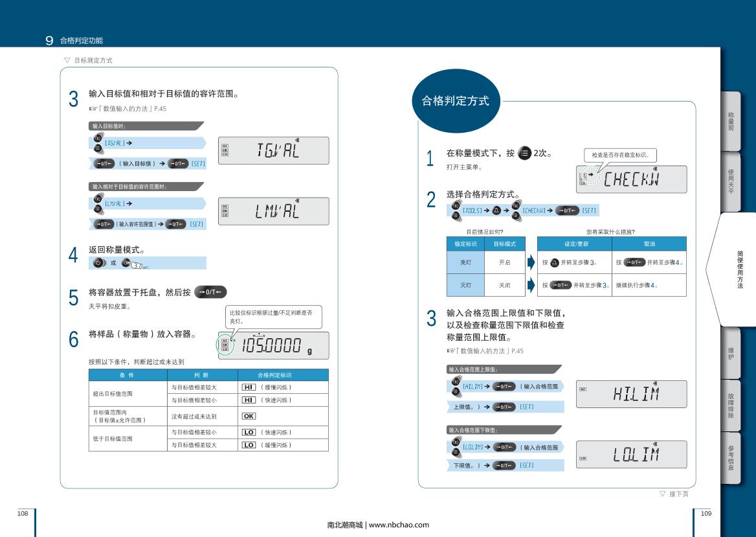The width and height of the screenshot is (756, 537).
Task: Click the 接下页 next-page triangle marker
Action: (x=663, y=494)
